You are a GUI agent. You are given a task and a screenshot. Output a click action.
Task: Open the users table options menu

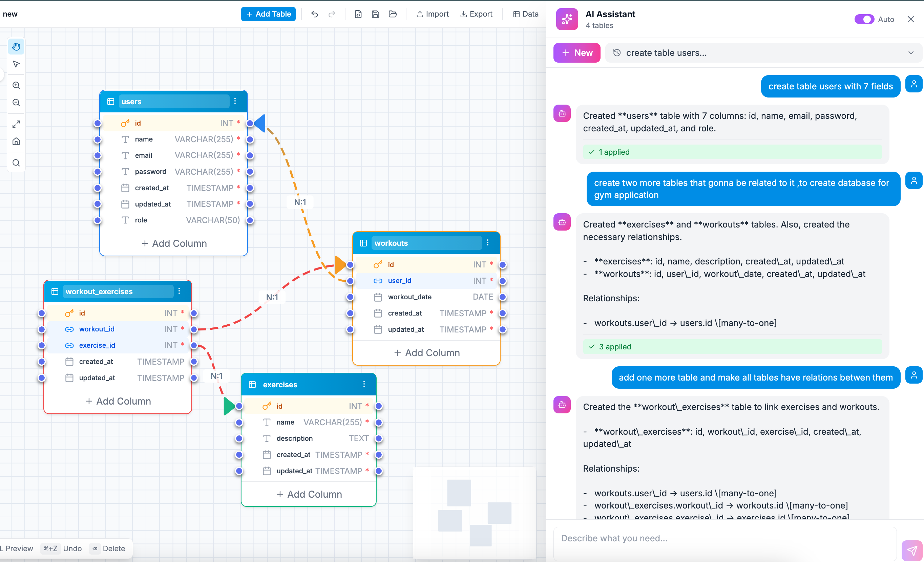235,101
